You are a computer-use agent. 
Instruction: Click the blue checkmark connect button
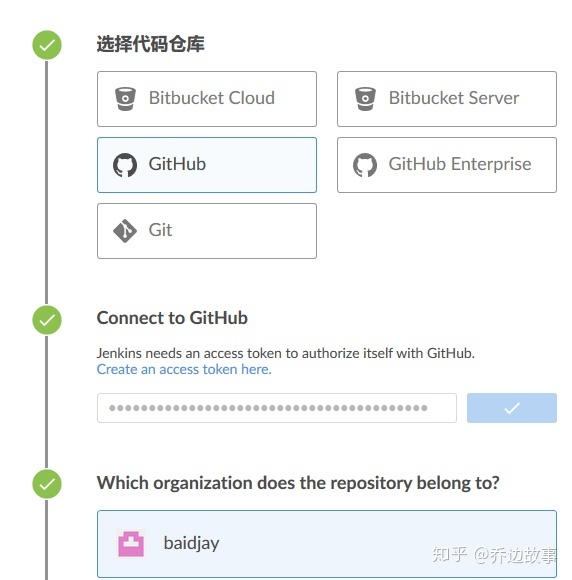coord(512,408)
